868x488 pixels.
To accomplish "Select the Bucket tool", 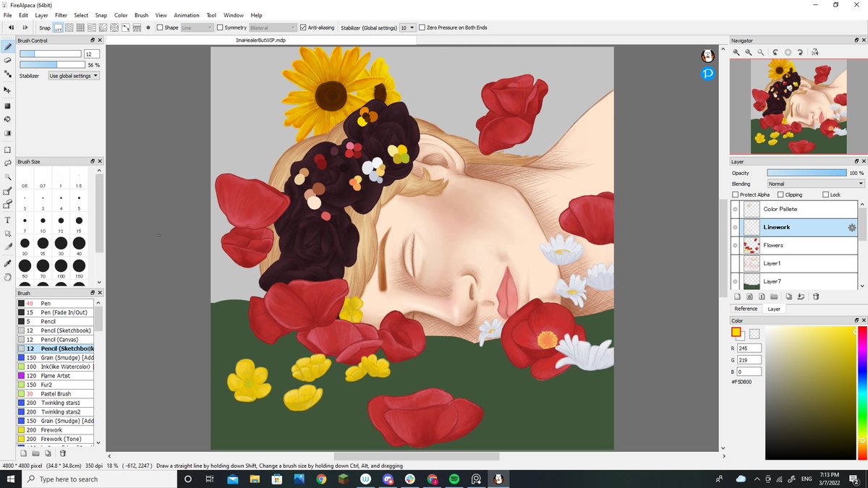I will point(7,119).
